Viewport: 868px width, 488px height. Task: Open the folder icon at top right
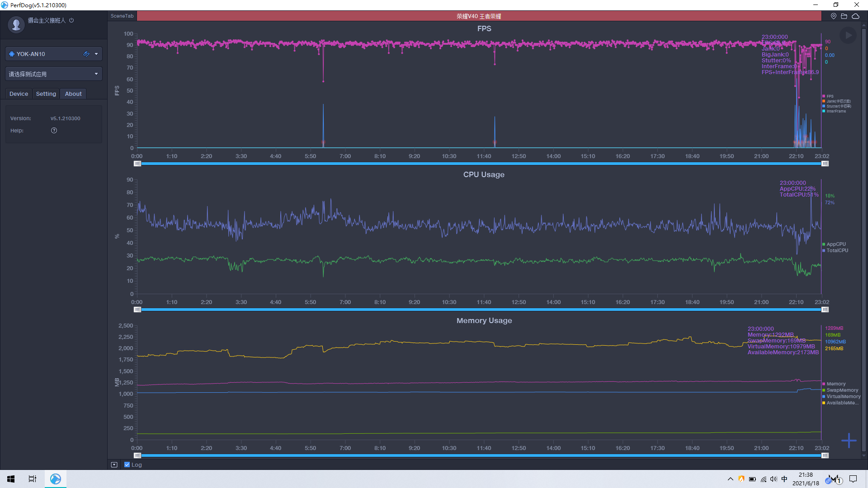coord(844,16)
